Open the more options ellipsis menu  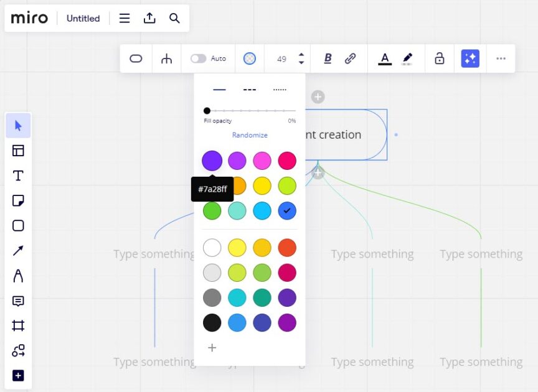(x=501, y=58)
